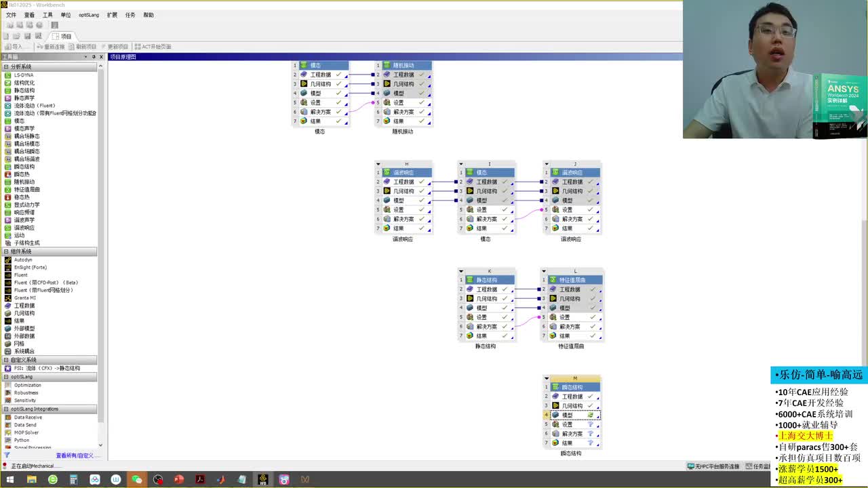Open the 文件 menu

coord(12,15)
